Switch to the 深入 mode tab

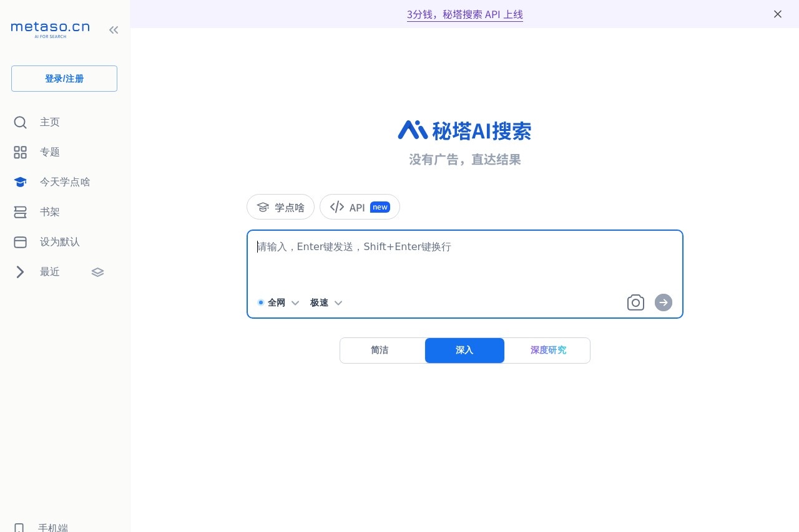point(464,351)
